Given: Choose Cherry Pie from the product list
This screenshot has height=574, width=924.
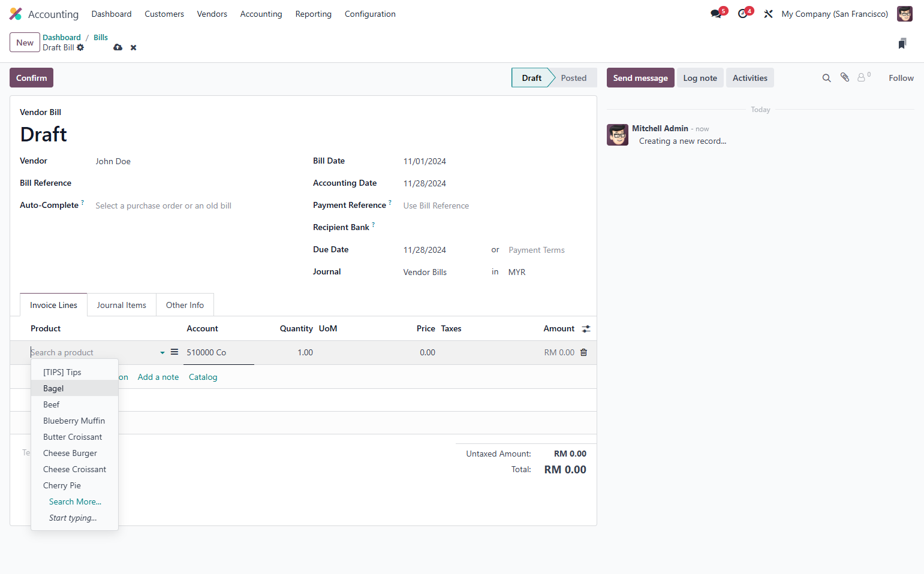Looking at the screenshot, I should (74, 485).
